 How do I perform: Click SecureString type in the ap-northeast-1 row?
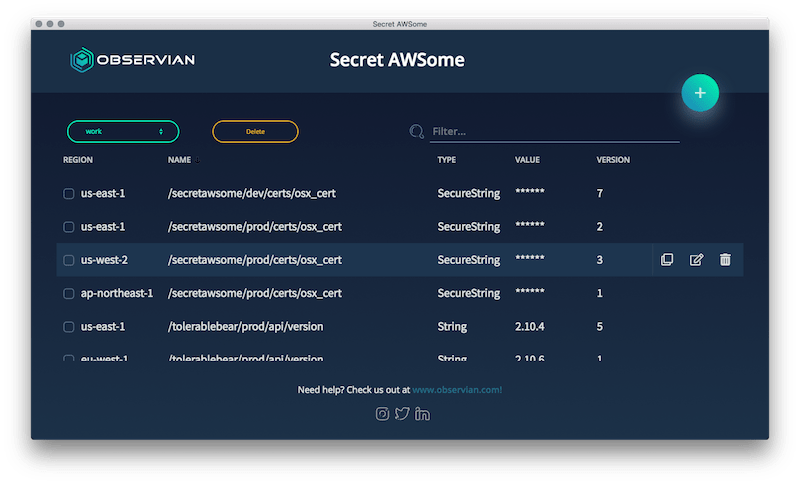point(468,293)
